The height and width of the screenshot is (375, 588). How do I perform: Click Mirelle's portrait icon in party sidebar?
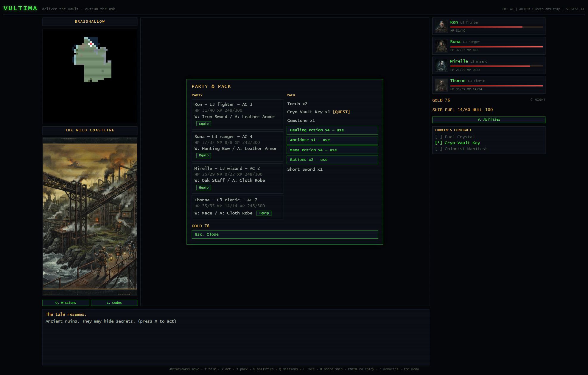coord(441,65)
